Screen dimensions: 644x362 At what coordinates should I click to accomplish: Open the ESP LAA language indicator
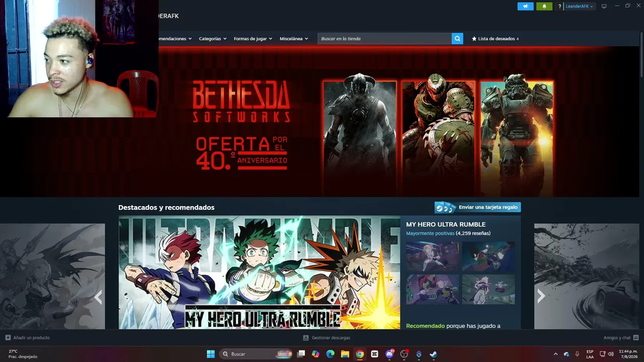click(x=590, y=354)
